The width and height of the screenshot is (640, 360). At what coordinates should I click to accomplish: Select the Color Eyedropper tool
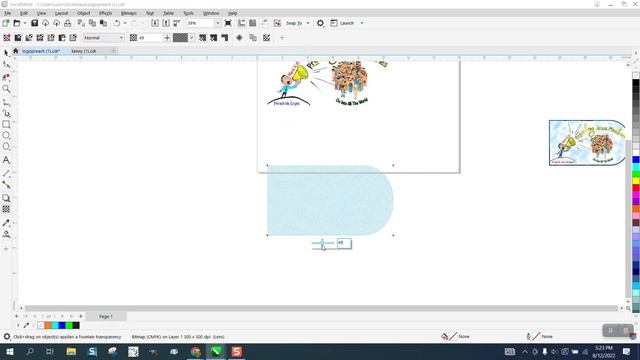tap(6, 223)
